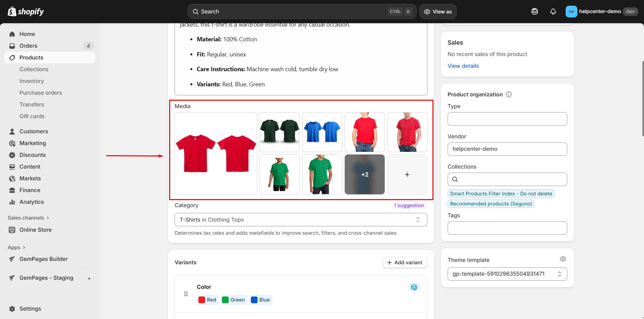The image size is (644, 319).
Task: Expand the Sales channels section
Action: pos(29,218)
